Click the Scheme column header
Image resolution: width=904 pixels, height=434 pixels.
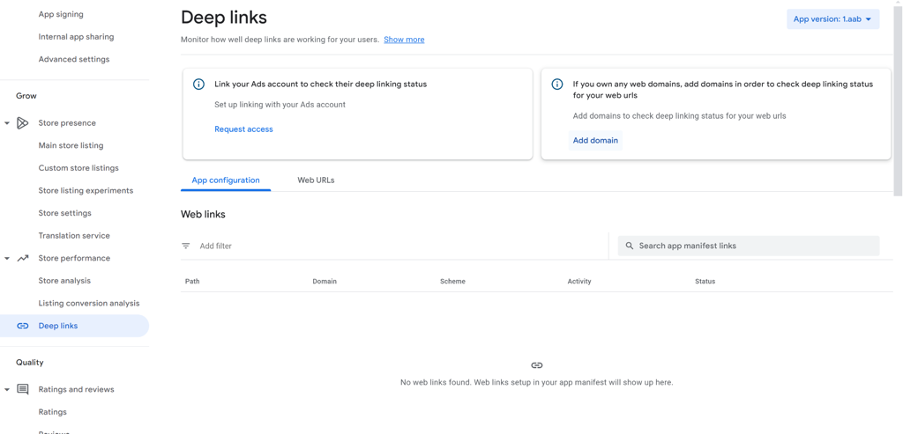tap(453, 282)
